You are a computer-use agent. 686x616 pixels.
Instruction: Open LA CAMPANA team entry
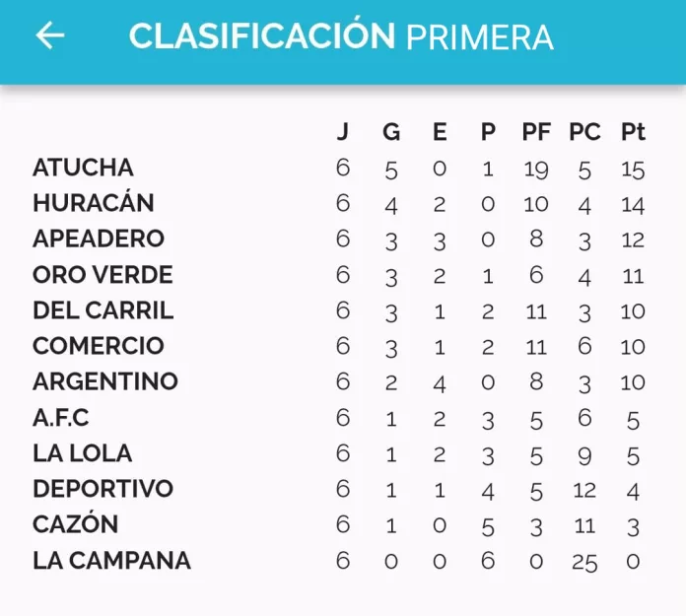[111, 561]
